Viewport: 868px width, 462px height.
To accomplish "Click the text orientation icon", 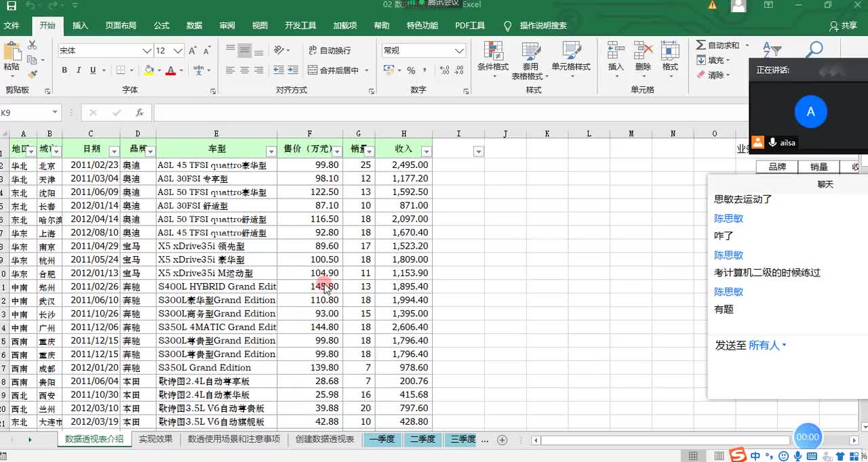I will [279, 50].
